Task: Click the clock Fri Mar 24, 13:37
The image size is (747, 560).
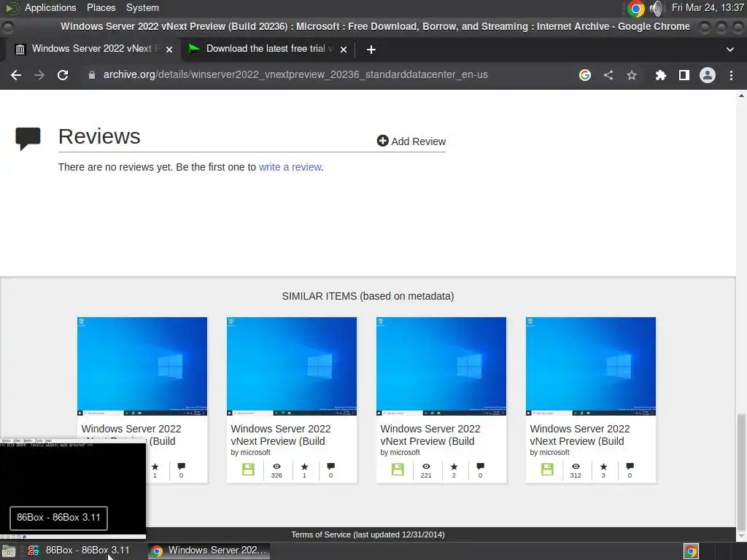Action: (708, 7)
